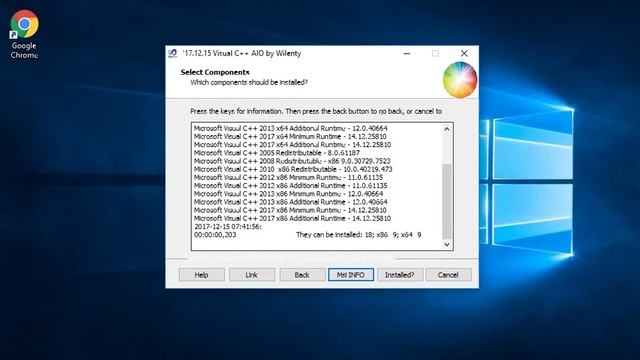Select Visual C++ 2010 x86 Redistributable line
Viewport: 640px width, 360px height.
(x=293, y=169)
